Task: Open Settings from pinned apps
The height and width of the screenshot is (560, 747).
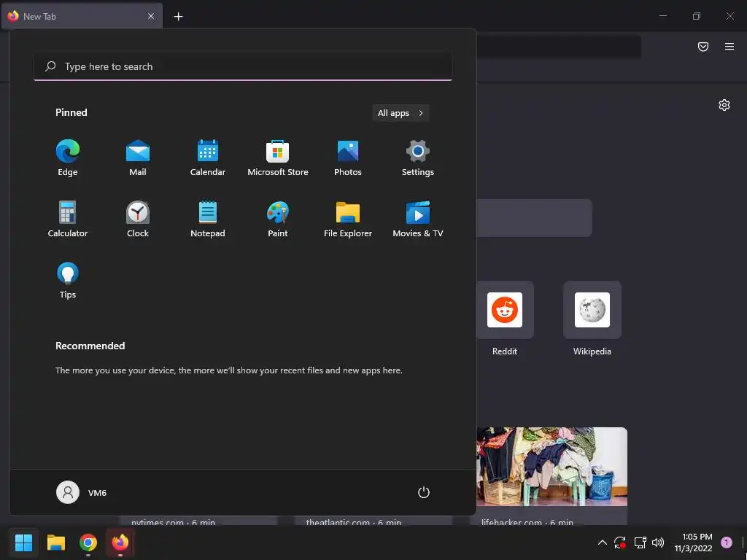Action: [x=418, y=158]
